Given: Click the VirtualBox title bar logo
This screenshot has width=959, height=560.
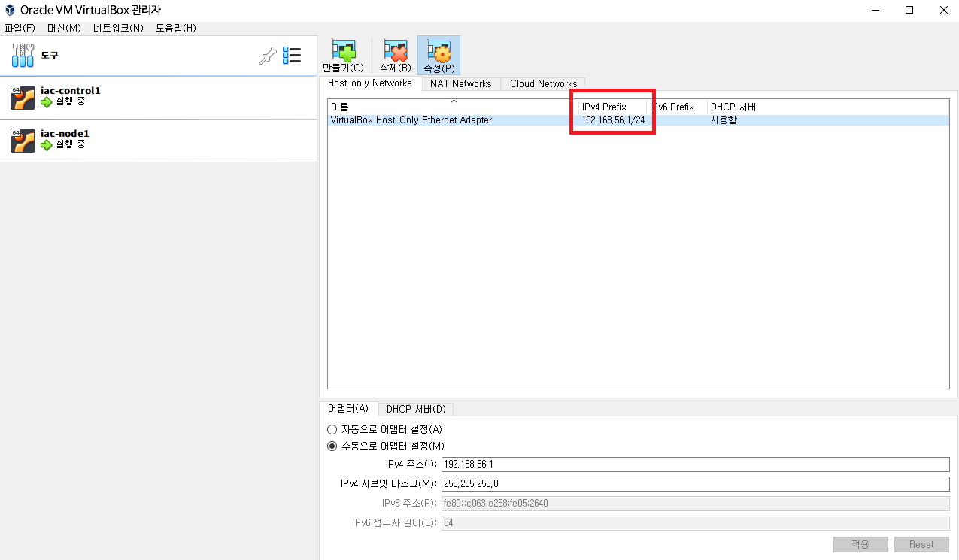Looking at the screenshot, I should (x=10, y=10).
